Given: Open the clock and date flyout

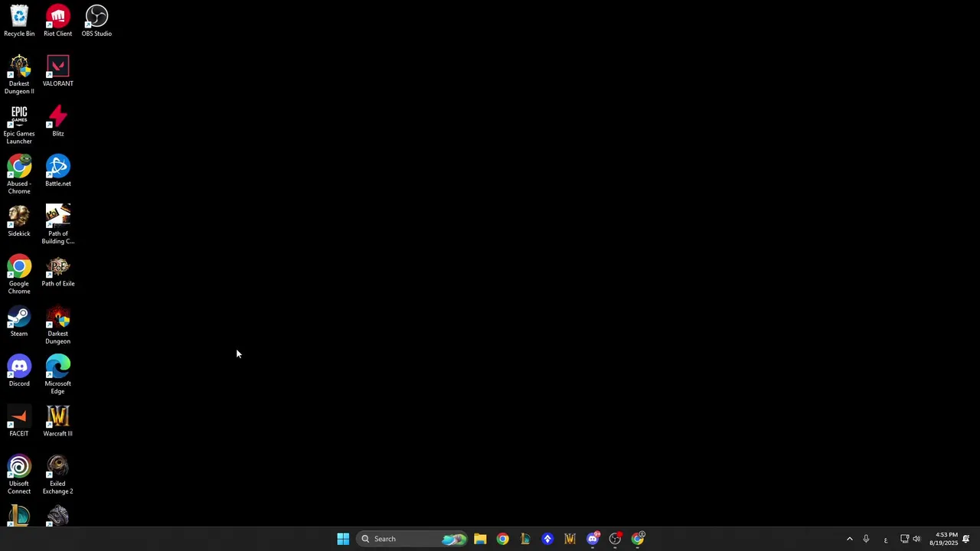Looking at the screenshot, I should [943, 539].
